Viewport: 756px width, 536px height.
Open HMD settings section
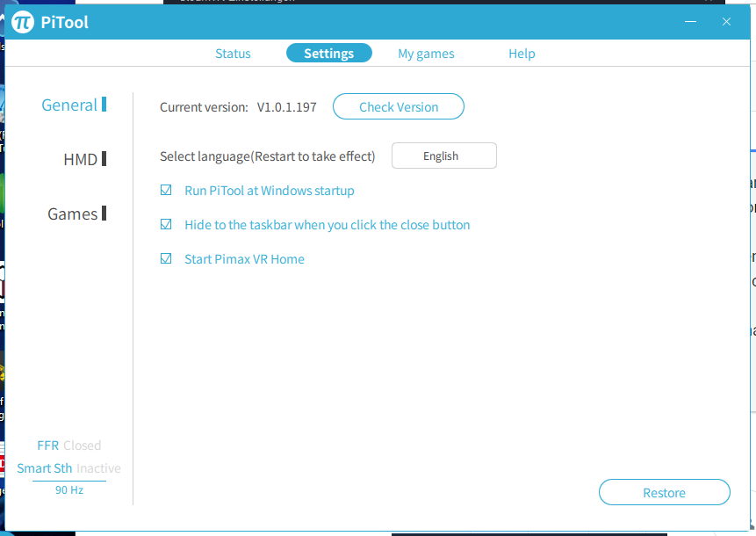click(85, 159)
